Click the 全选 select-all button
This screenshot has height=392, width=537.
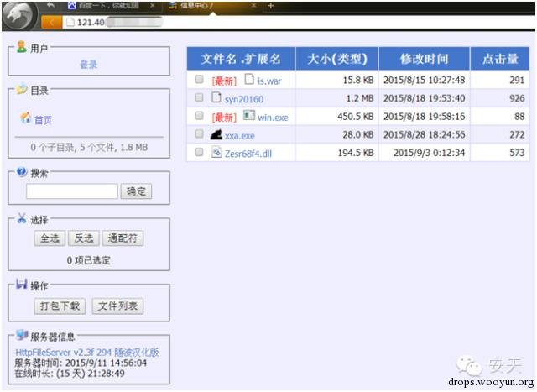[50, 238]
